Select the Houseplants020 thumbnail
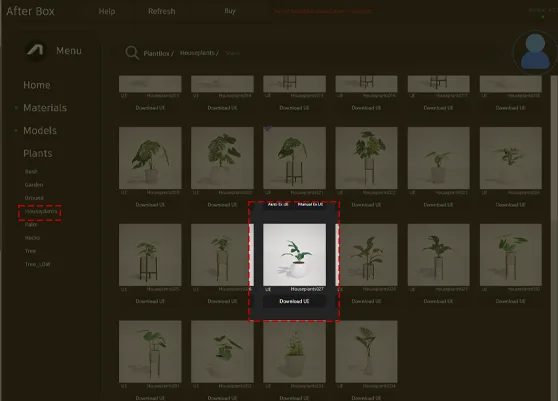Viewport: 558px width, 401px height. [x=222, y=158]
